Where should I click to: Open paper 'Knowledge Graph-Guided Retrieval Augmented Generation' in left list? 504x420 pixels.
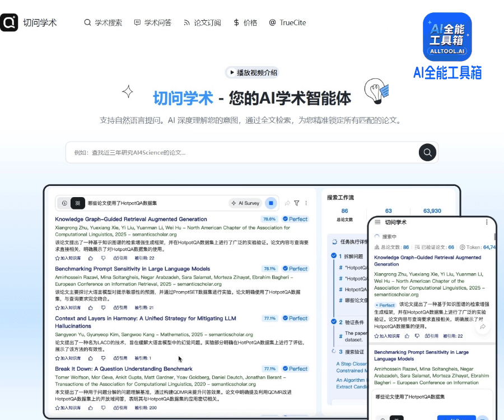131,219
